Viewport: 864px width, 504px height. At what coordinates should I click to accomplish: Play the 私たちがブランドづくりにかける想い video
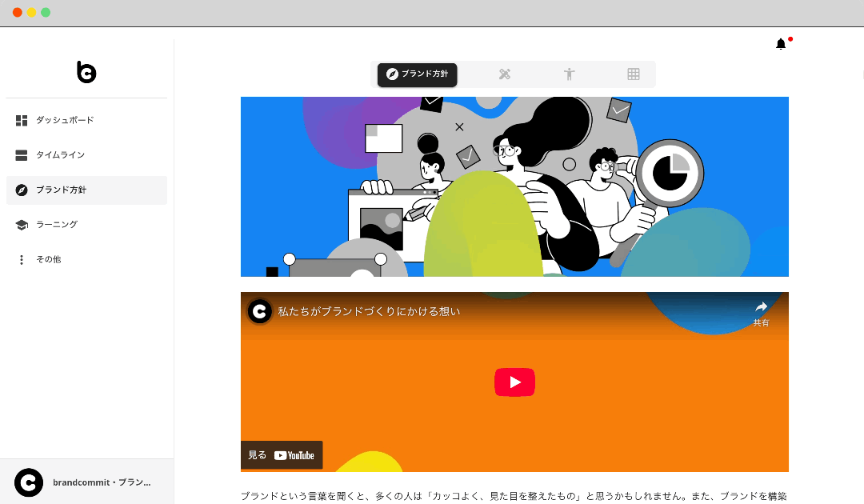click(514, 382)
